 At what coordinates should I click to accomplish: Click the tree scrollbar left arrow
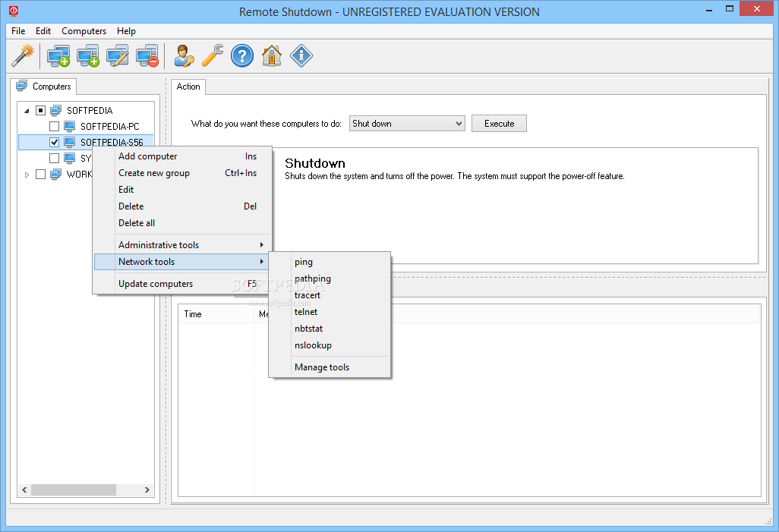pos(24,490)
